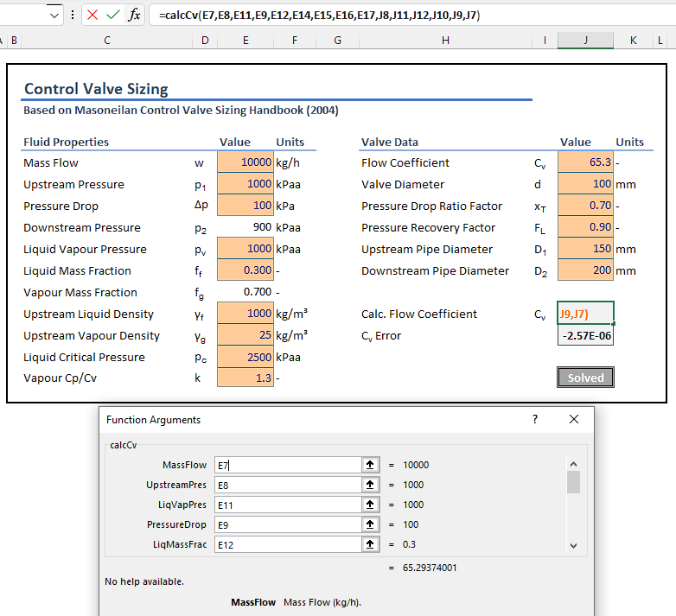Click the Function Arguments help question mark
The width and height of the screenshot is (676, 616).
click(535, 419)
